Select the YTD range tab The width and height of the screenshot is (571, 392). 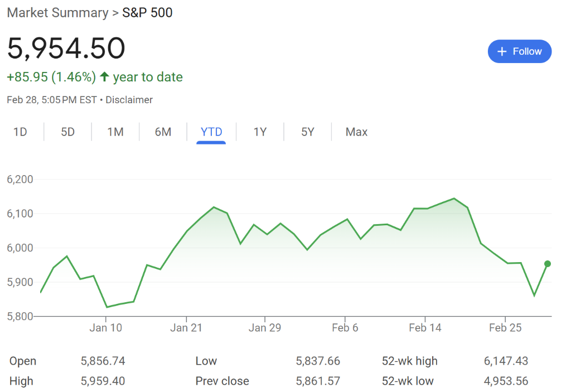click(211, 132)
